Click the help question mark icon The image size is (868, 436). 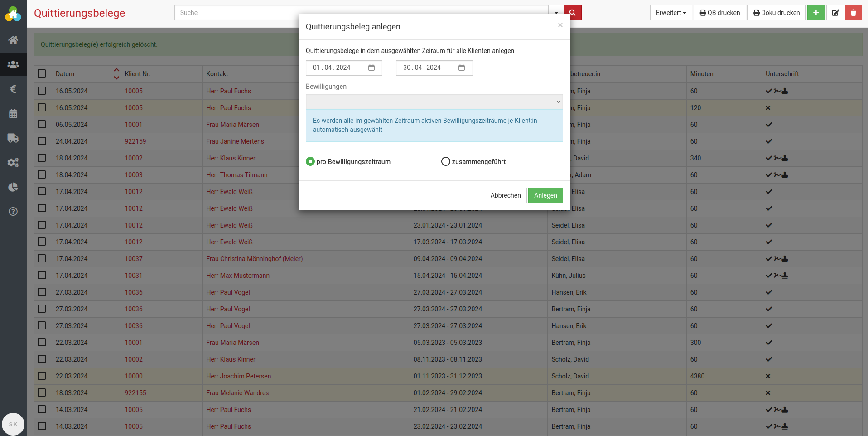click(13, 211)
